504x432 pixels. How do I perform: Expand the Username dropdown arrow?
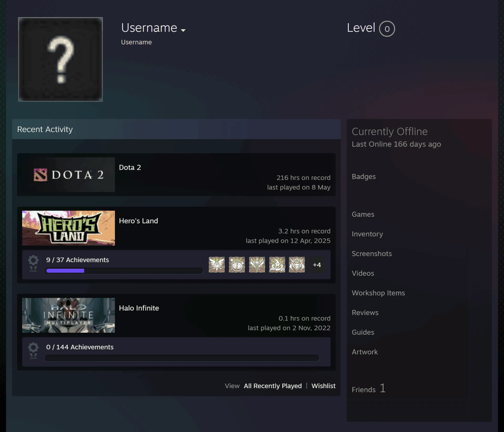click(x=183, y=30)
